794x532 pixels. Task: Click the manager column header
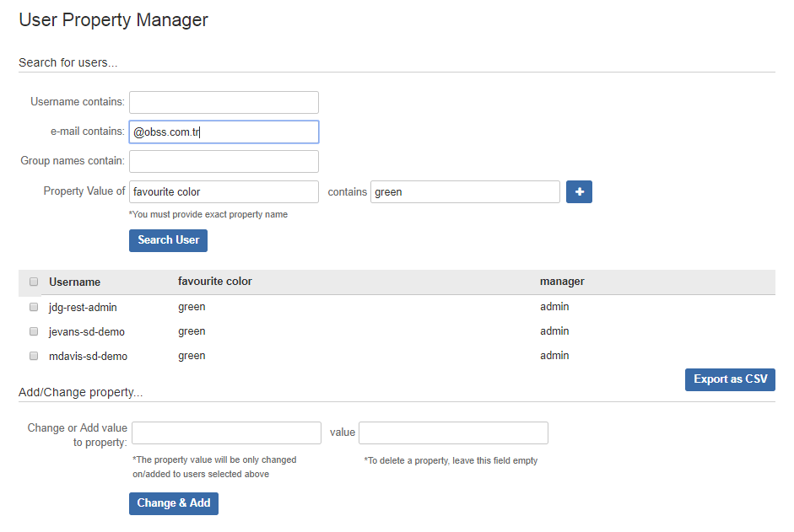(x=562, y=282)
